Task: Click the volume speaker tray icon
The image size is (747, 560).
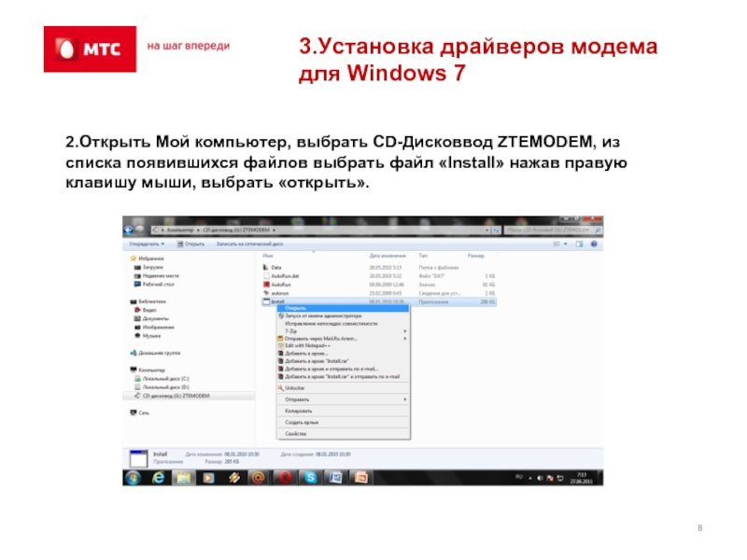Action: [541, 478]
